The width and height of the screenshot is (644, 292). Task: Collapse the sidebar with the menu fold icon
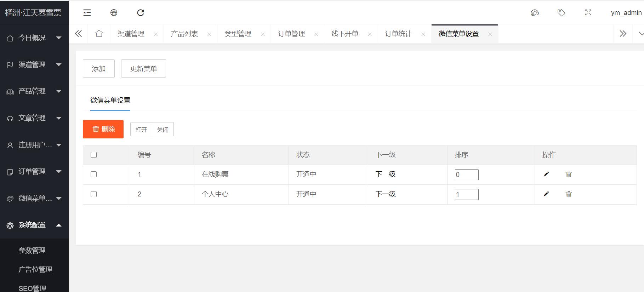87,13
